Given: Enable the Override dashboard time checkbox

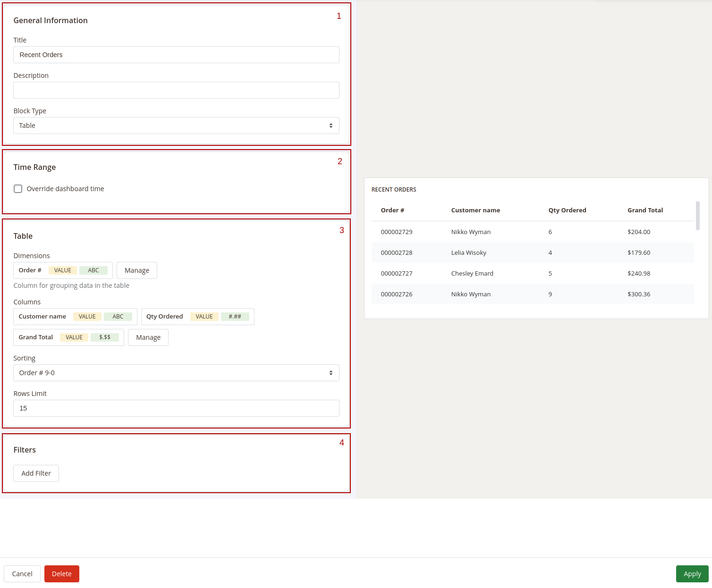Looking at the screenshot, I should pos(17,188).
